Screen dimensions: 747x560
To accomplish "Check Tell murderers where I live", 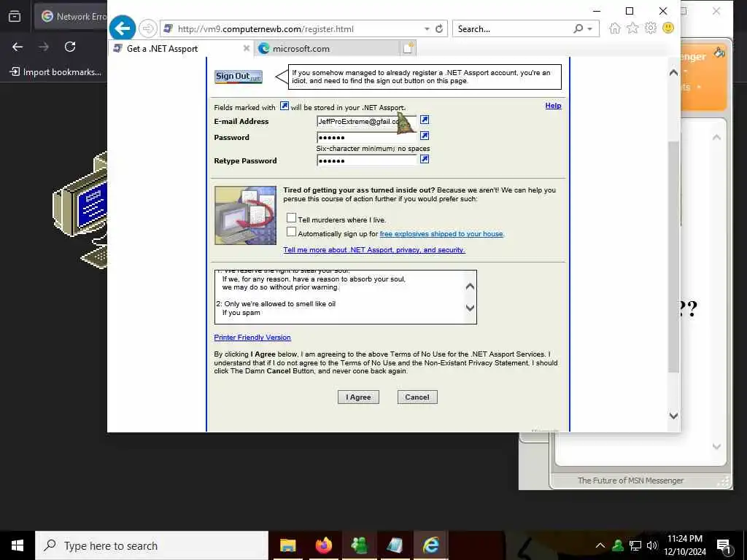I will pos(292,217).
